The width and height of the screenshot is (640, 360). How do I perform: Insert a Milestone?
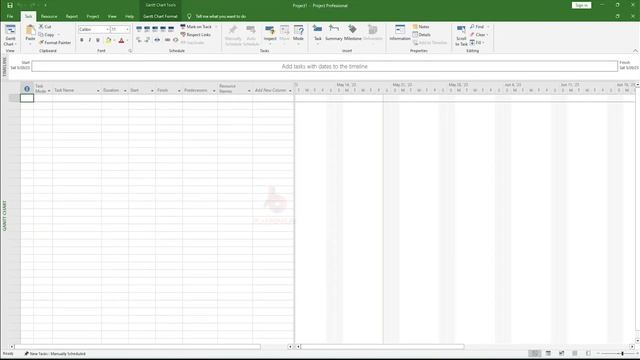click(x=353, y=33)
